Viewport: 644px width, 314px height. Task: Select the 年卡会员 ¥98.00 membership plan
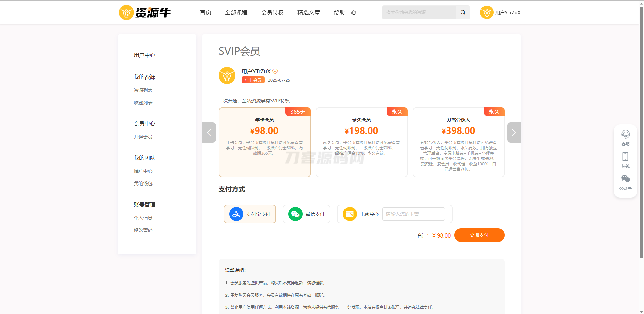(264, 142)
